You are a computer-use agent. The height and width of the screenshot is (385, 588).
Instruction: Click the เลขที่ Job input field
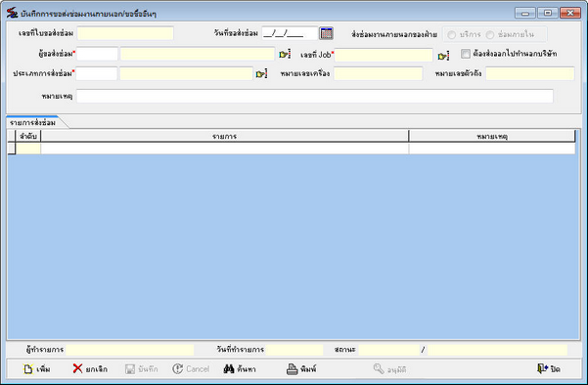coord(384,55)
